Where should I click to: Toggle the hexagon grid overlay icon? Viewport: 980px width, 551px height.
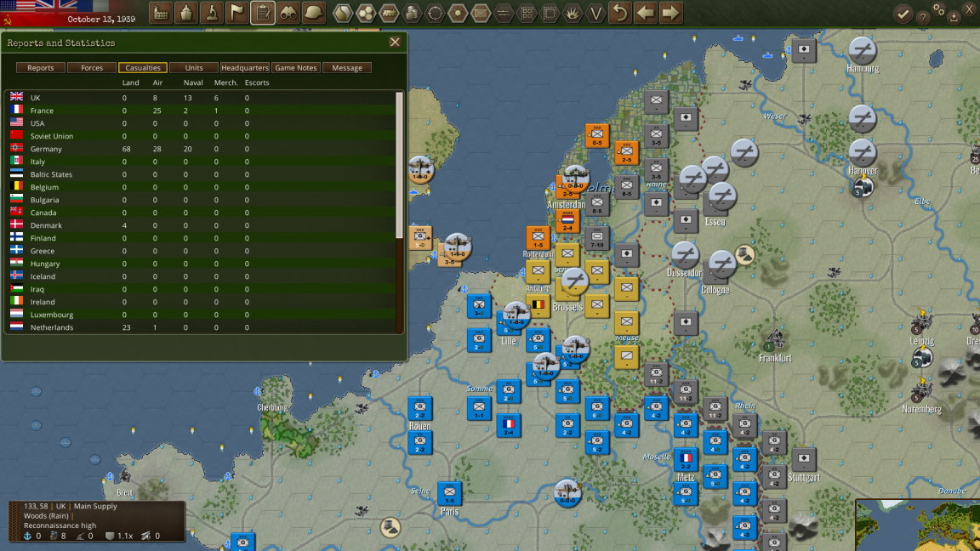pos(366,13)
